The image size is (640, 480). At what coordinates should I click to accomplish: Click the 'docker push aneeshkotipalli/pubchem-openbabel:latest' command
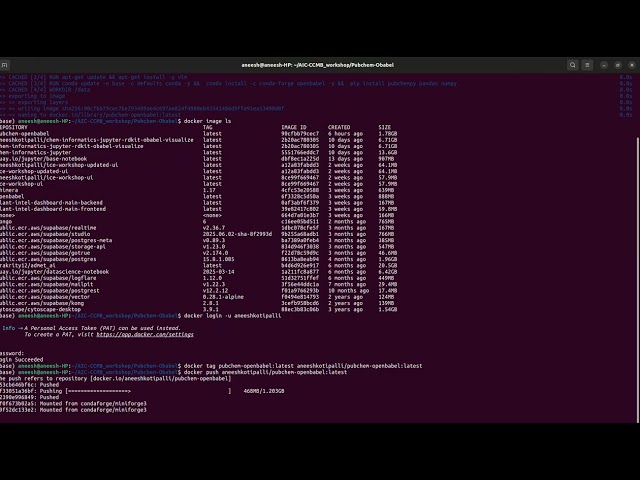coord(265,372)
